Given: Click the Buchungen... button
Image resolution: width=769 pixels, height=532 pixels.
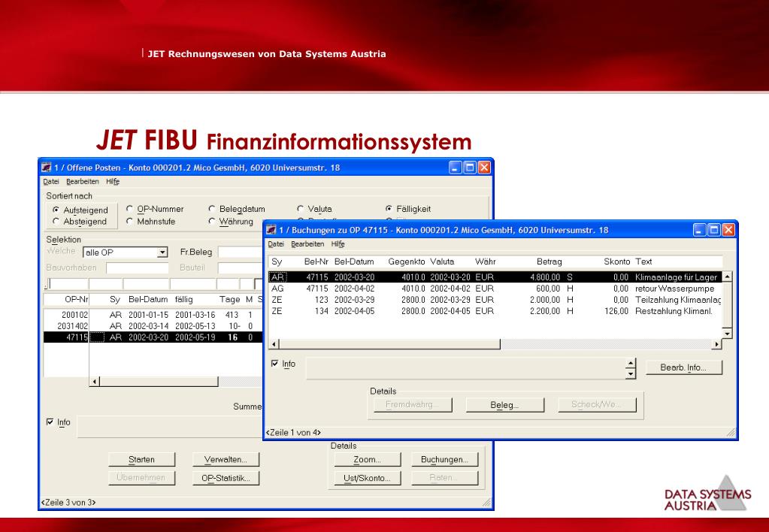Looking at the screenshot, I should click(x=445, y=459).
